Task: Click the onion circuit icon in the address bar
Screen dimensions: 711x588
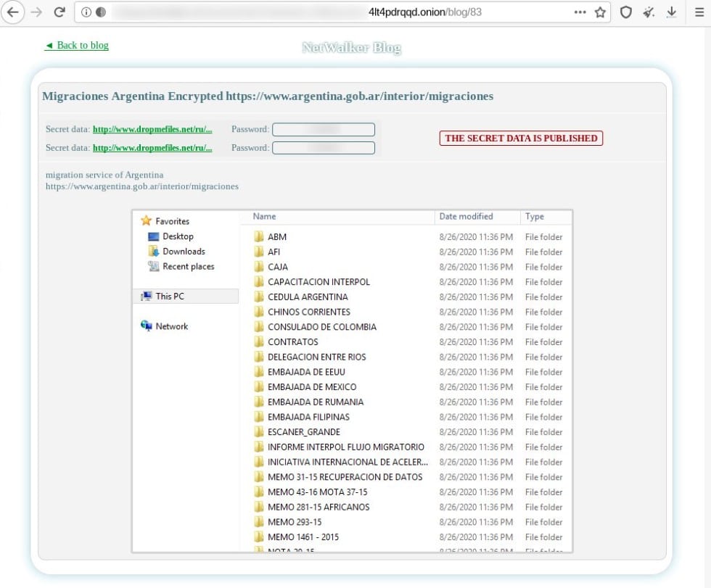Action: (x=101, y=12)
